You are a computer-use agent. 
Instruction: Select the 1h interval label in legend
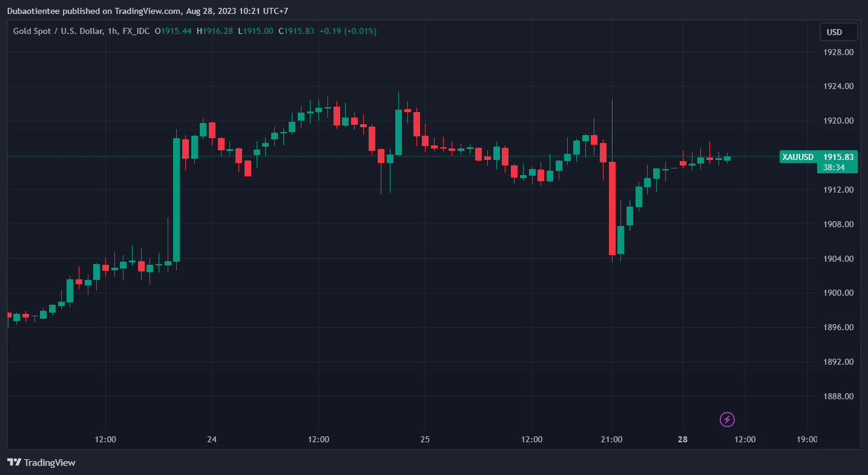pyautogui.click(x=112, y=31)
